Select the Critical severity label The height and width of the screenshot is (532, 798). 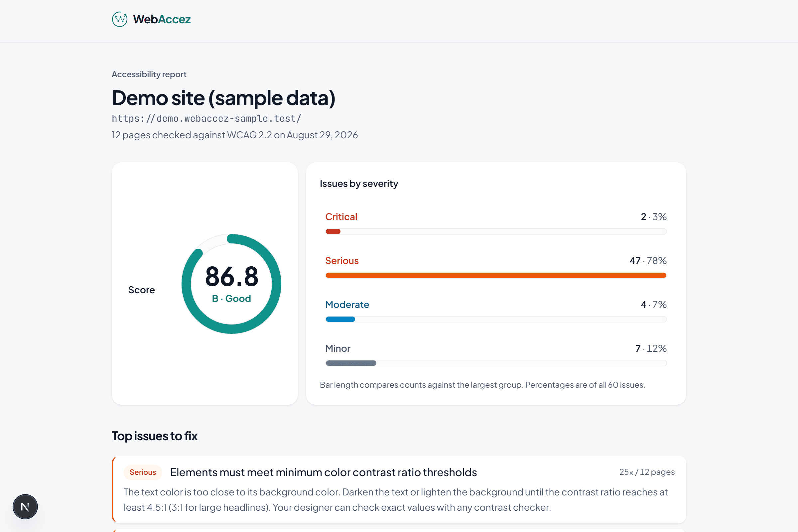tap(341, 217)
